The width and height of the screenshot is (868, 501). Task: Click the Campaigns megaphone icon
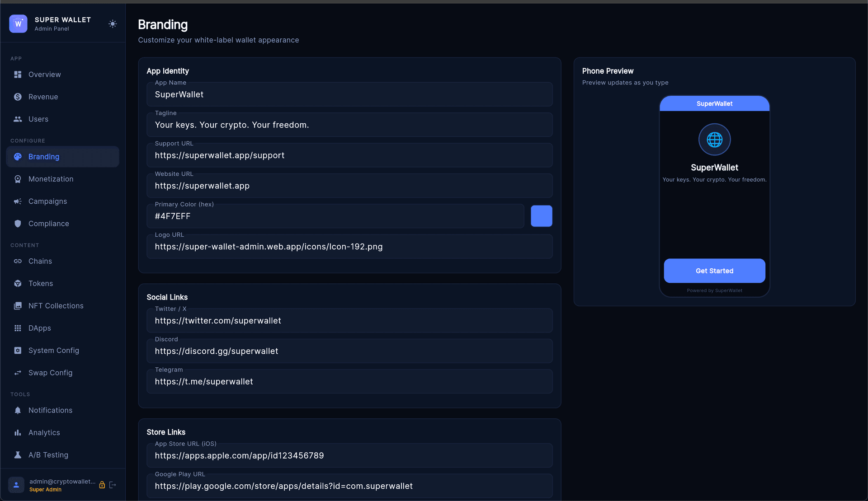point(18,201)
